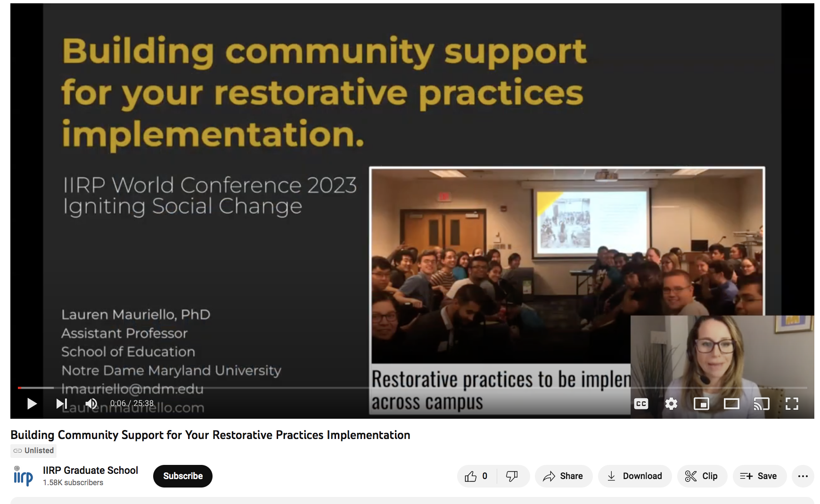This screenshot has width=820, height=504.
Task: Click the 0:06 / 25:38 time display
Action: 132,404
